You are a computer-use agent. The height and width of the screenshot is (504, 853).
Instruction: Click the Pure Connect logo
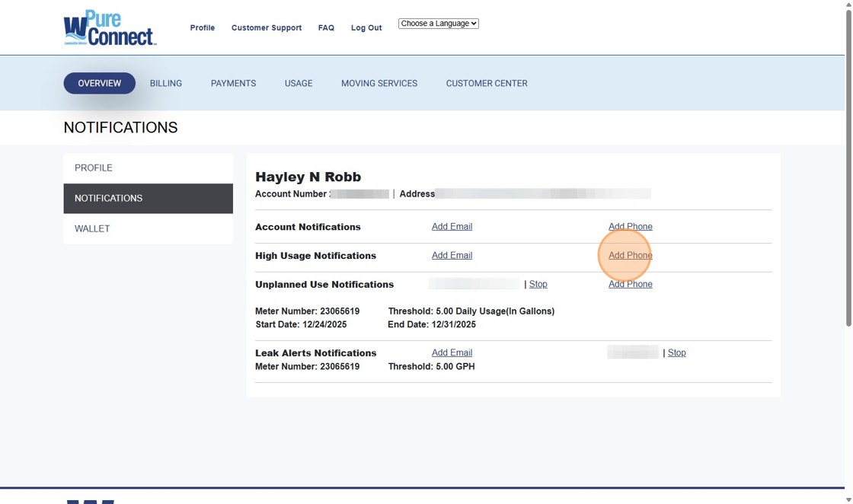(110, 28)
